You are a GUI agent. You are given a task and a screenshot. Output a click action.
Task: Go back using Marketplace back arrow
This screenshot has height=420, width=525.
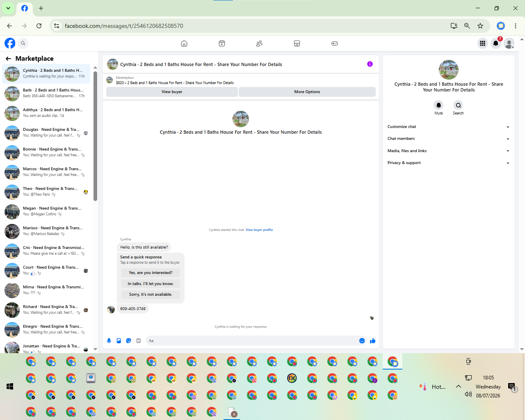pyautogui.click(x=8, y=59)
